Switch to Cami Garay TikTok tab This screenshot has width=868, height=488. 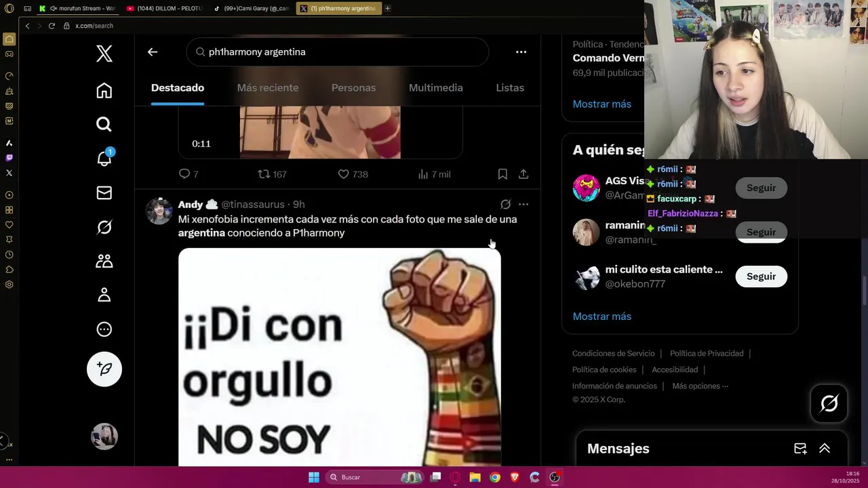251,8
